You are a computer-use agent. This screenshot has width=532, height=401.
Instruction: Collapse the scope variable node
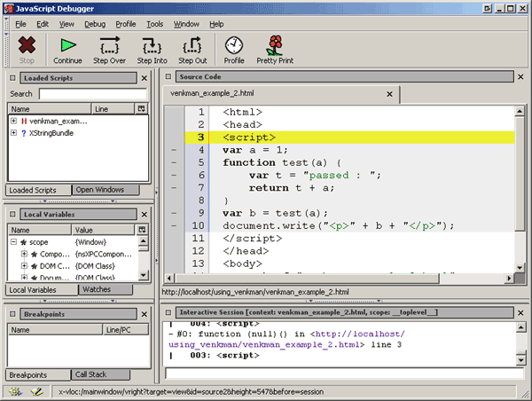[x=13, y=242]
